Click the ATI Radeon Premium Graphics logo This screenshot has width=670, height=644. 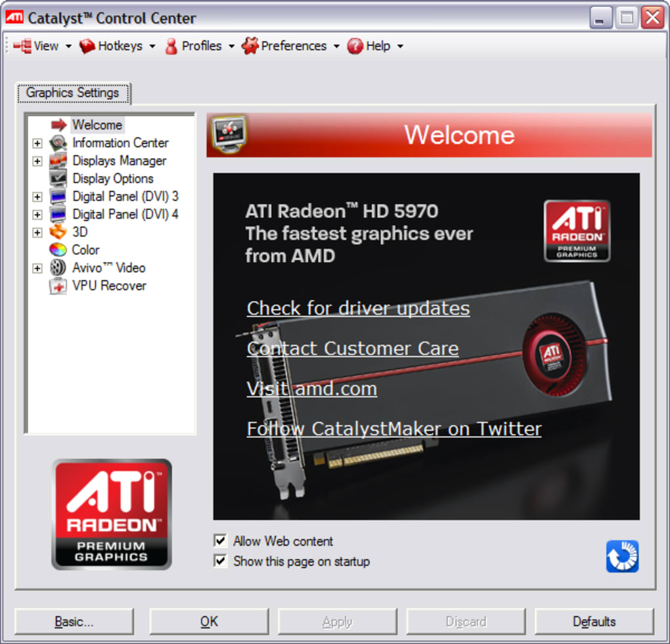[x=112, y=514]
